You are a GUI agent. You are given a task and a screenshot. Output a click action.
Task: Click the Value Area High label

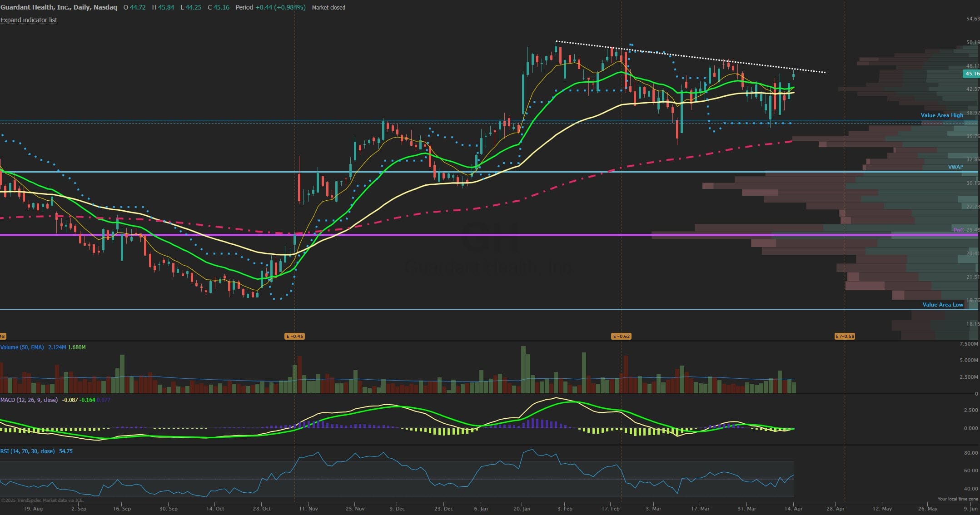point(942,115)
